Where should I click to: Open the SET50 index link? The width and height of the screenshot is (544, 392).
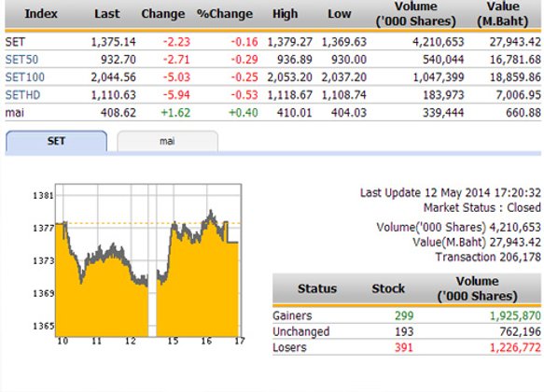(x=21, y=60)
